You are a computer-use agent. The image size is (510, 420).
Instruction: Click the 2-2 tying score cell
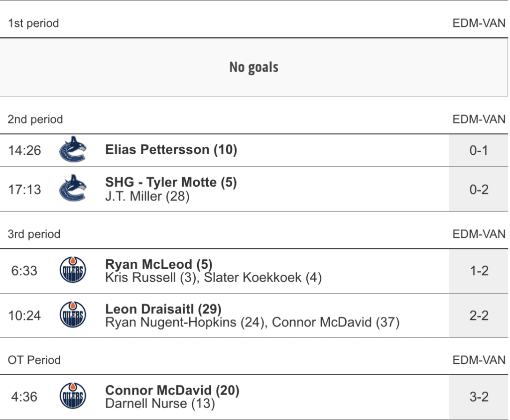click(479, 315)
